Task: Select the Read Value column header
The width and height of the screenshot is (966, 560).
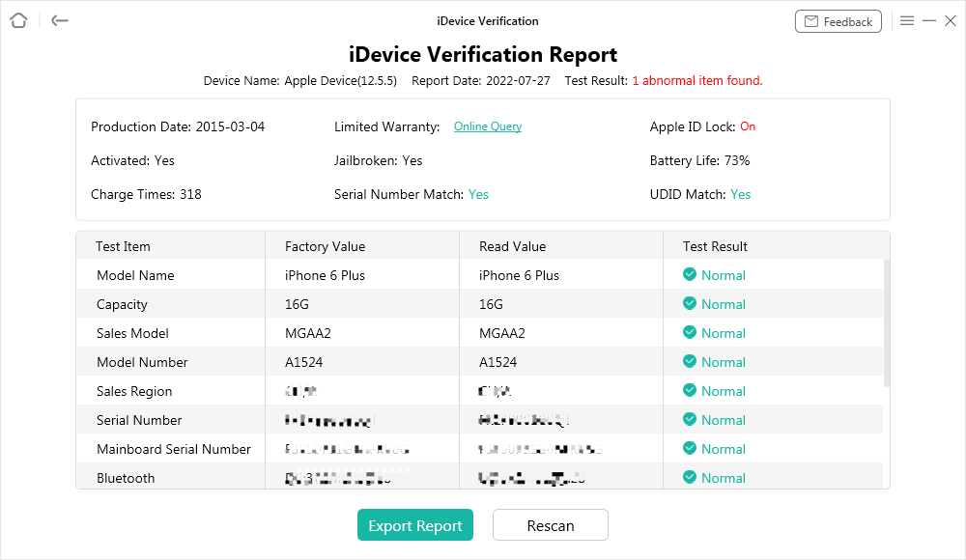Action: click(513, 246)
